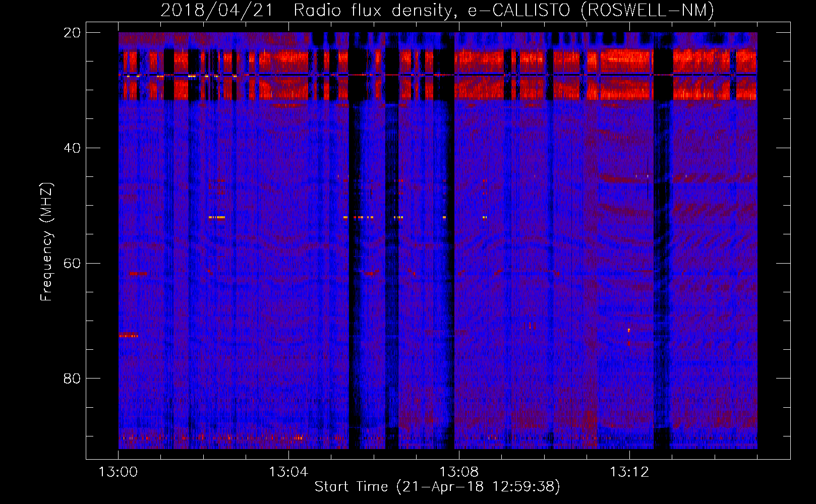Screen dimensions: 816x504
Task: Click the 13:08 time tick label
Action: click(x=459, y=472)
